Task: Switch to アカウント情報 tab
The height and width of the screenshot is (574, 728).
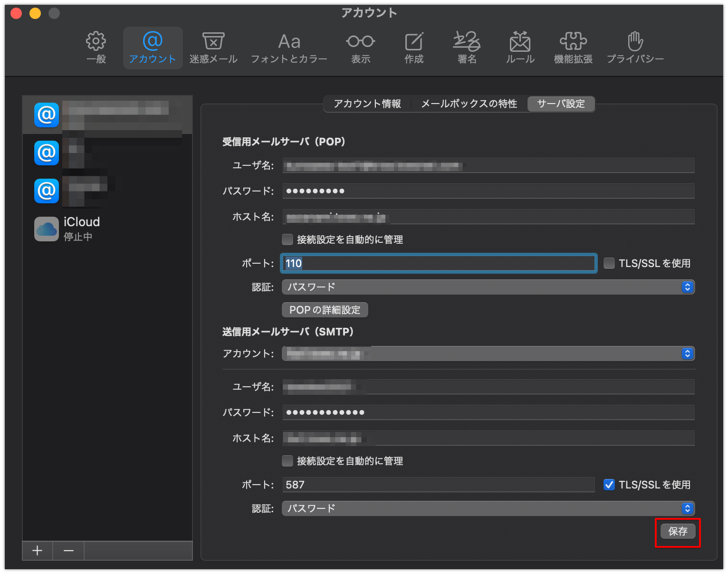Action: (x=367, y=104)
